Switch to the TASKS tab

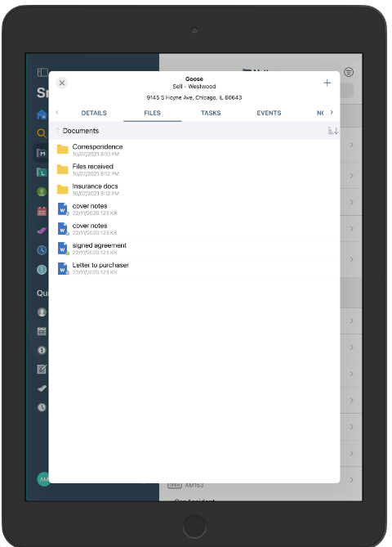pos(211,113)
